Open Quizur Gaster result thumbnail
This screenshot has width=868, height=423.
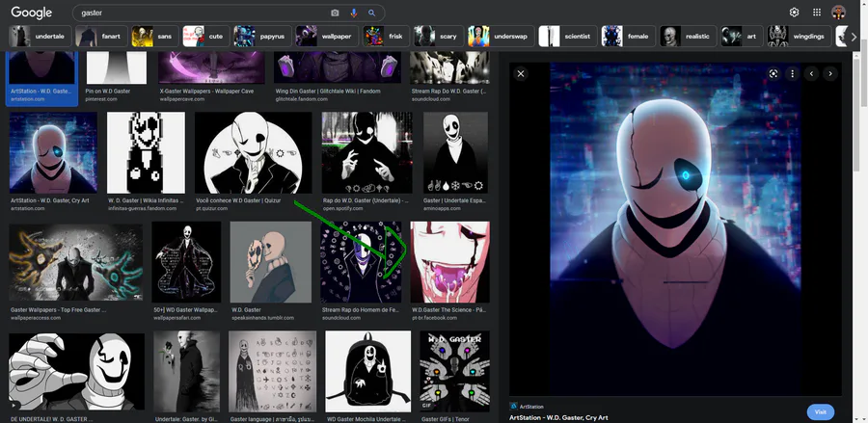tap(254, 152)
